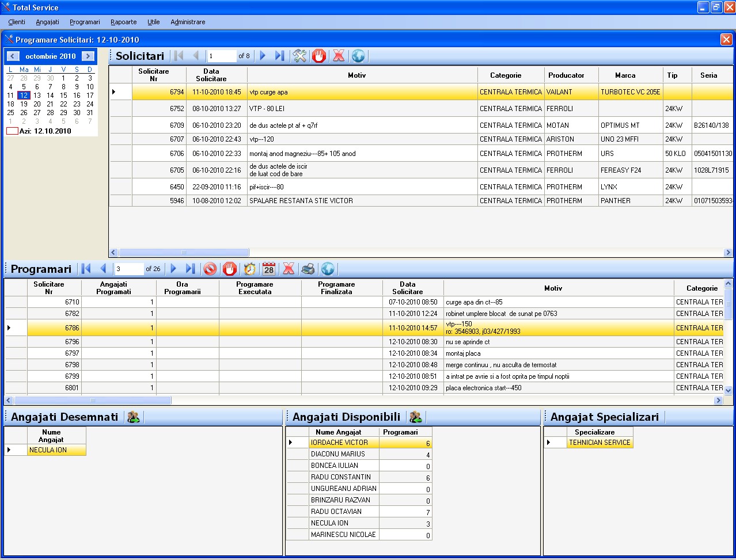Click the Data Solicitare header in Programari grid
Viewport: 736px width, 560px height.
pos(413,288)
